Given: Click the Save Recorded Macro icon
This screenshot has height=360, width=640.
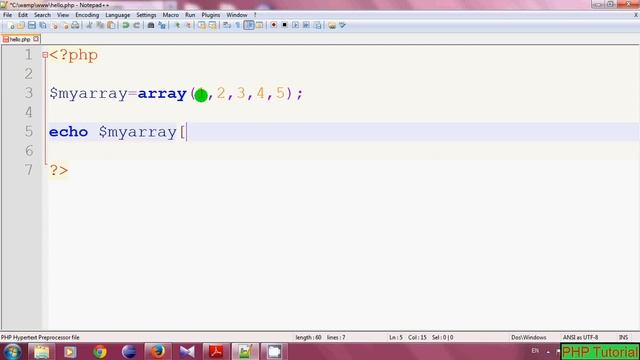Looking at the screenshot, I should 317,25.
